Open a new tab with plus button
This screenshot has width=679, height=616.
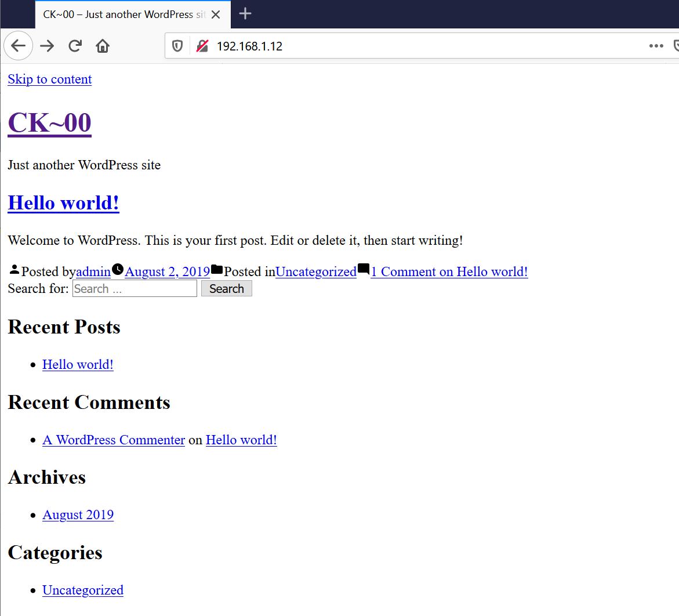pos(245,14)
